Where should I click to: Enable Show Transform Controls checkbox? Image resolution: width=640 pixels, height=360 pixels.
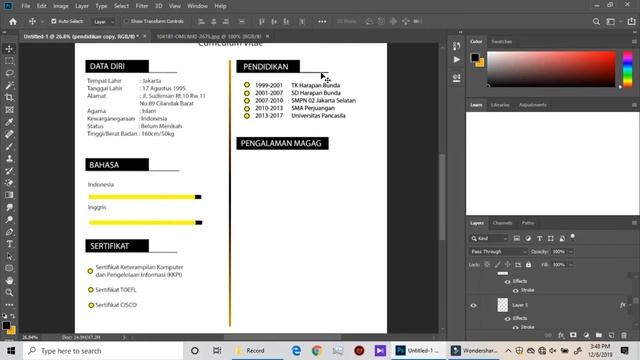pos(126,21)
